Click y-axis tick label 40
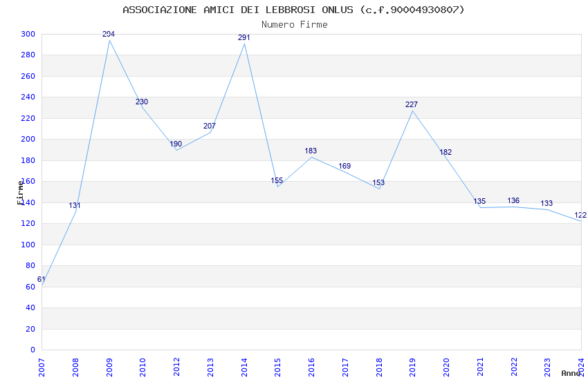588x380 pixels. point(30,307)
